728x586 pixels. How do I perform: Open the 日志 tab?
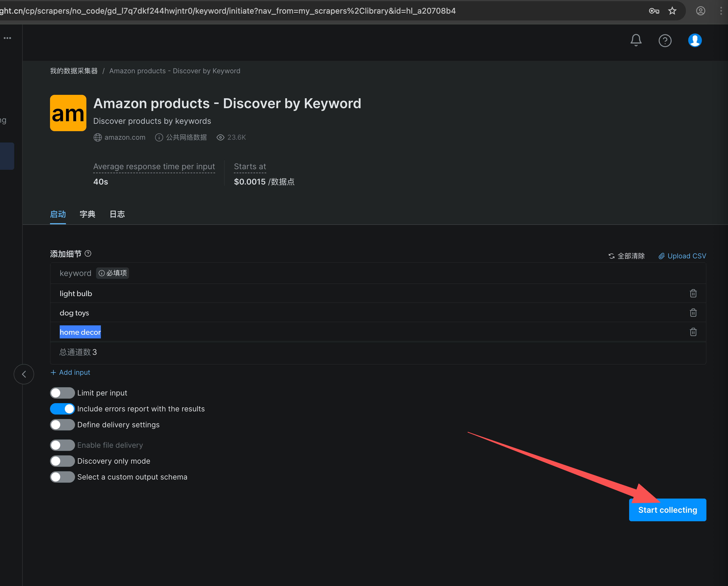117,214
